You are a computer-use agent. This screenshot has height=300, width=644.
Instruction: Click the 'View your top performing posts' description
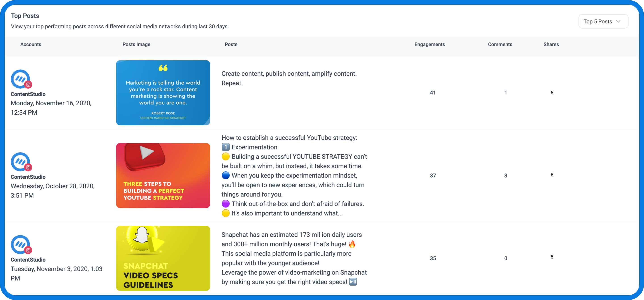pos(120,27)
